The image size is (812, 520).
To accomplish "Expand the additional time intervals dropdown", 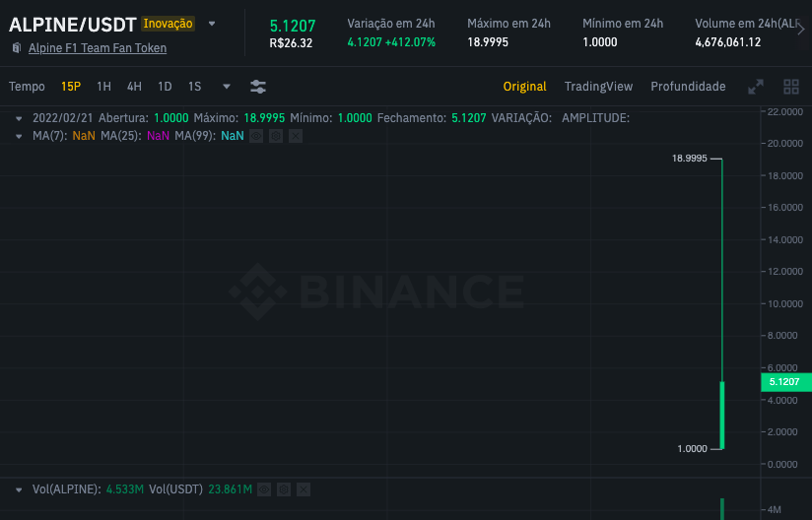I will [x=227, y=87].
